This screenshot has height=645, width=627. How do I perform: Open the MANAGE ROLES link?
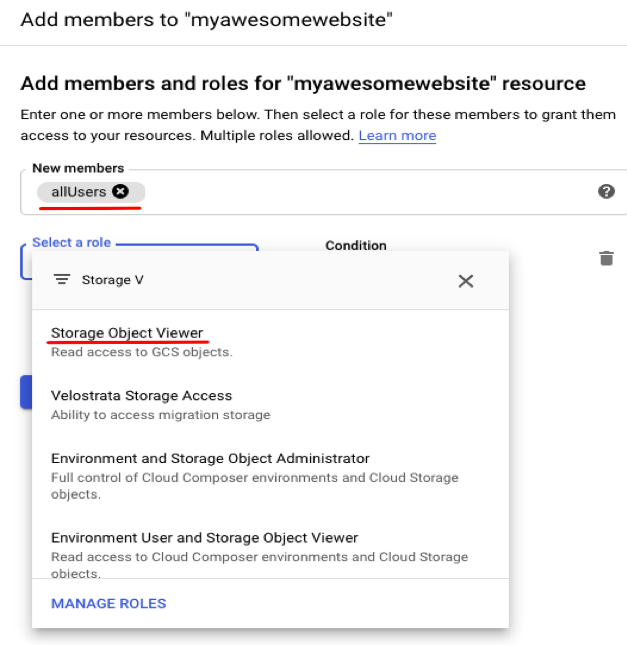[109, 603]
